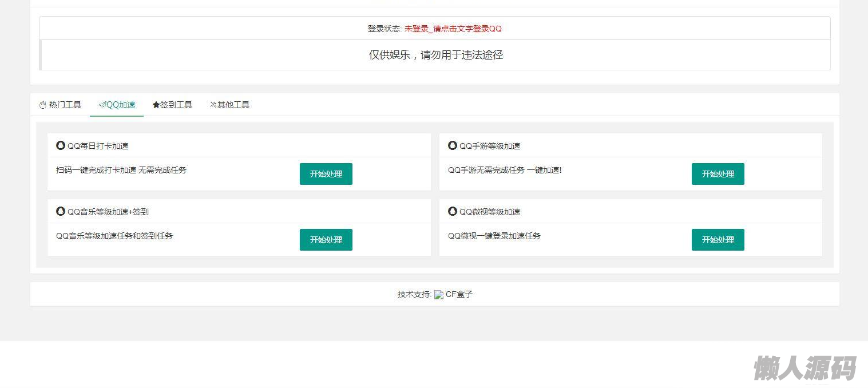Click the QQ penguin icon beside QQ手游等级加速
Viewport: 868px width, 388px height.
453,145
